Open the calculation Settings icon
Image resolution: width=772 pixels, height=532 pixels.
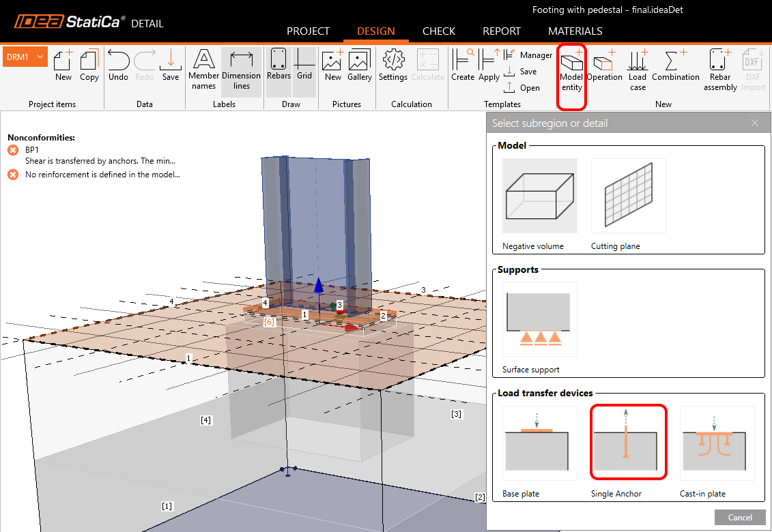point(393,65)
